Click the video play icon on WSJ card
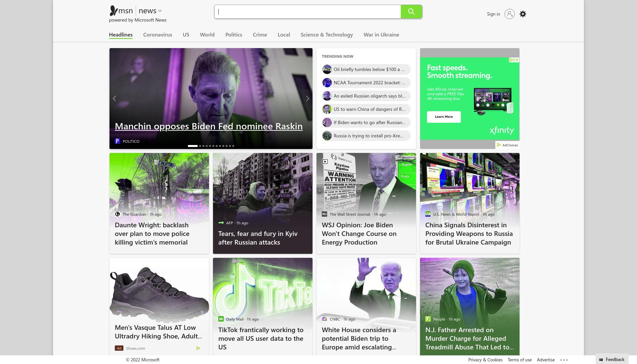The image size is (637, 364). click(x=325, y=162)
